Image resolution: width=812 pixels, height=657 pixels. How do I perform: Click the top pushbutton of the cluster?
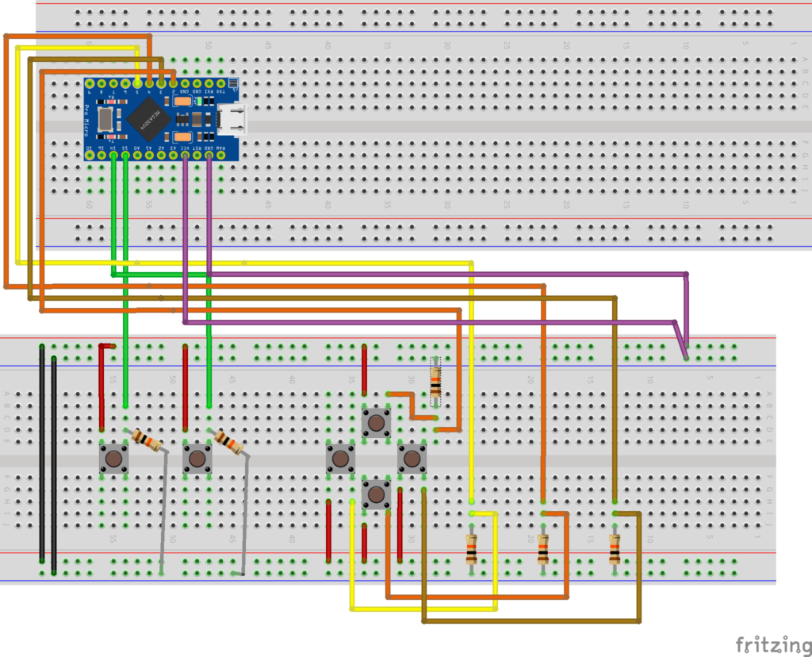376,422
